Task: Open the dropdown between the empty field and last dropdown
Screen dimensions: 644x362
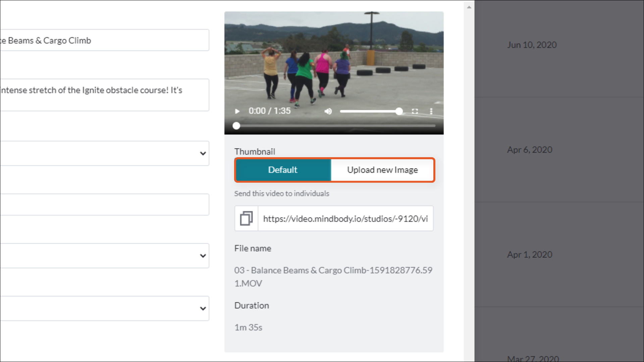Action: (x=104, y=256)
